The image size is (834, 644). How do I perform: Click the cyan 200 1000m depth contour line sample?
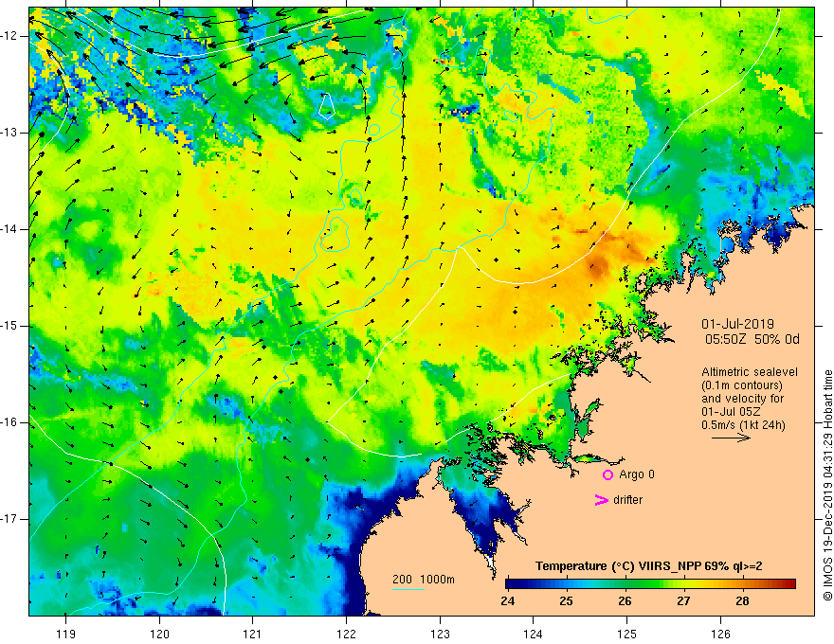[408, 589]
